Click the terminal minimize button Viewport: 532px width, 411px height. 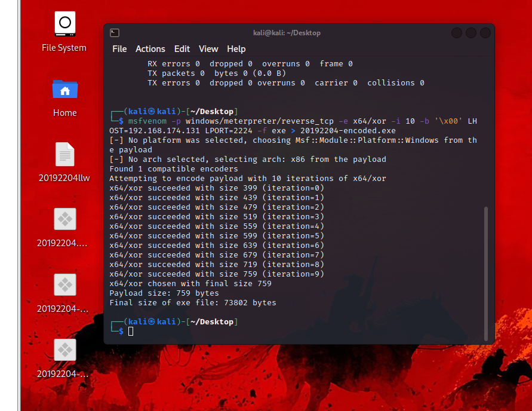tap(457, 33)
